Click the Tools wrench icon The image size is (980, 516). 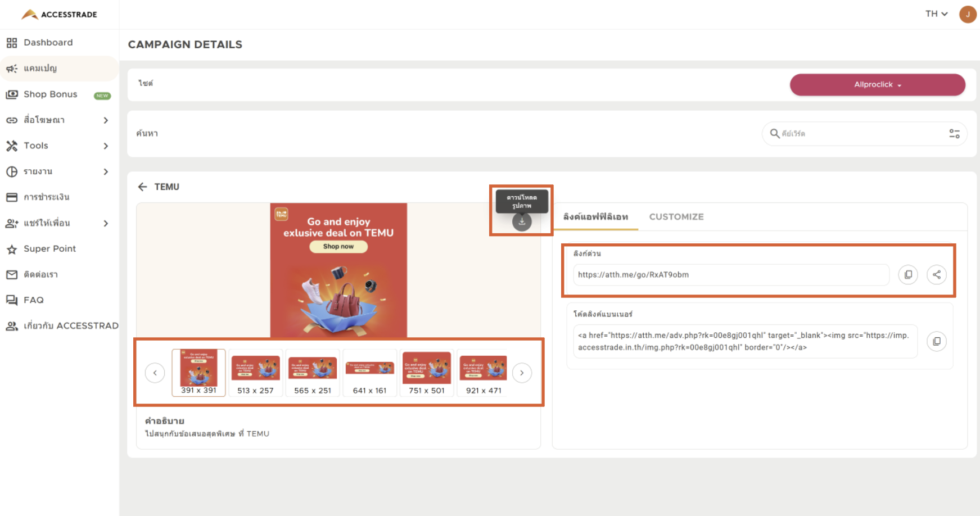12,146
